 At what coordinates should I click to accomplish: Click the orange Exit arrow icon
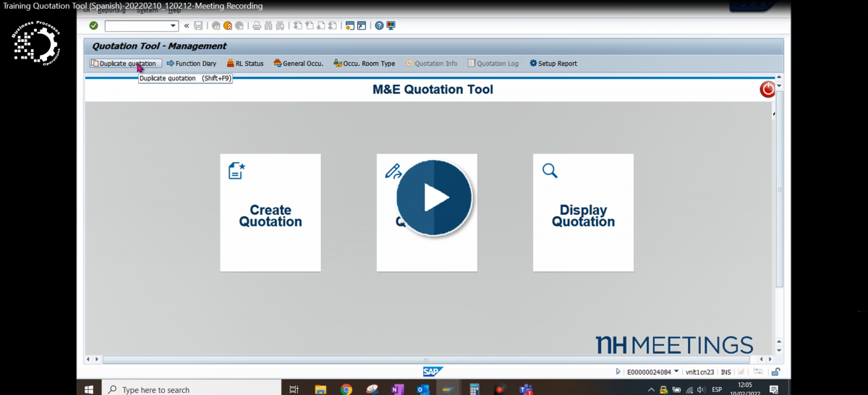point(228,26)
